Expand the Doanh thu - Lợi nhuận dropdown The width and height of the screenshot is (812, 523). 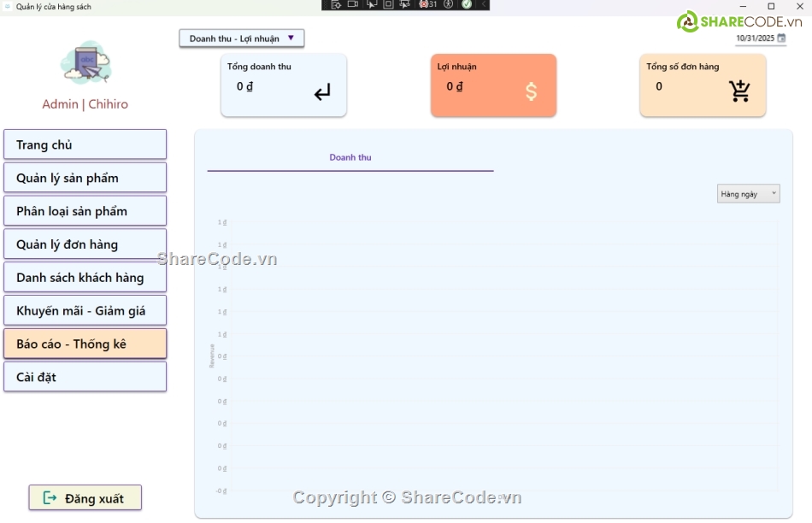tap(241, 38)
